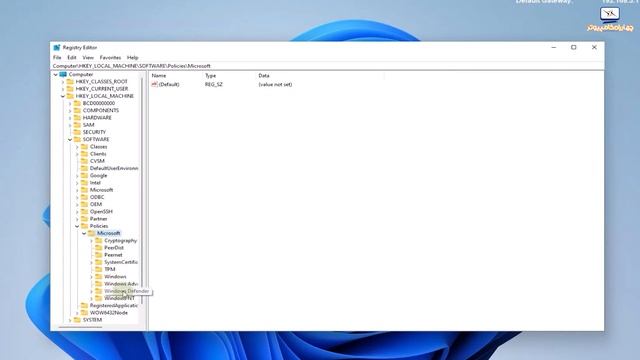This screenshot has width=640, height=360.
Task: Click the ODBC folder icon
Action: [84, 197]
